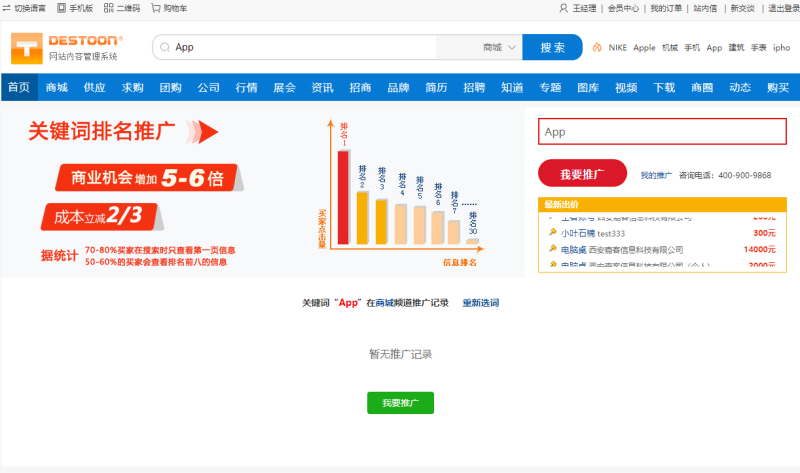This screenshot has height=473, width=800.
Task: Click the pin icon beside 电脑桌 14000元
Action: (x=553, y=249)
